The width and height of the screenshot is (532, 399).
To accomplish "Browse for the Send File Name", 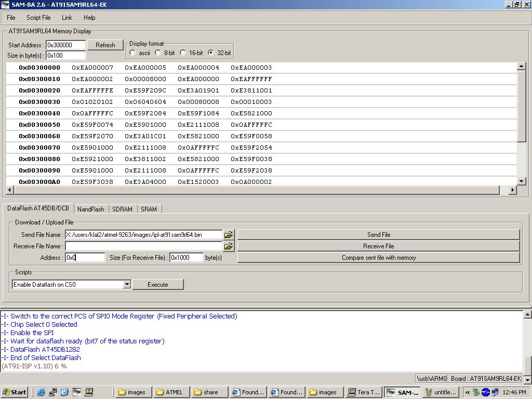I will (x=228, y=235).
